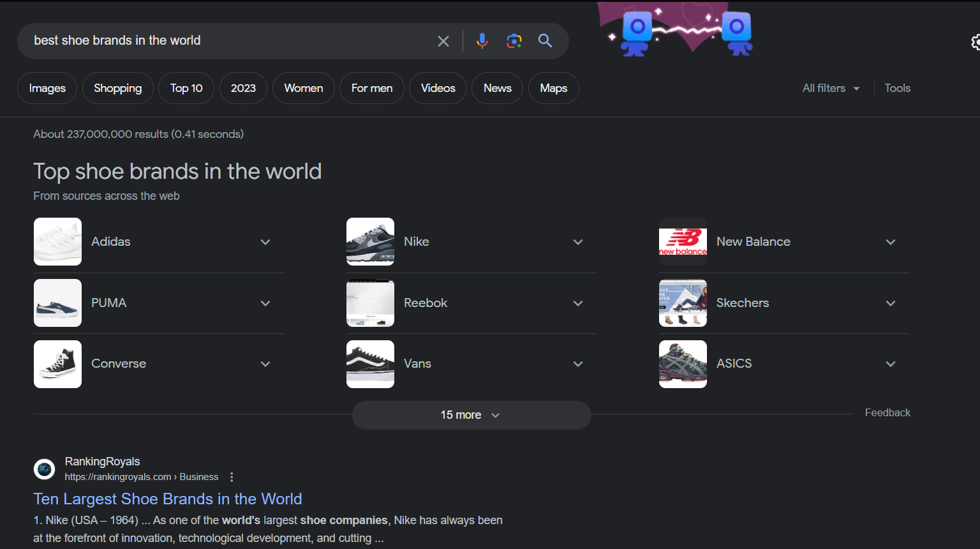980x549 pixels.
Task: Expand the Skechers brand entry chevron
Action: coord(891,303)
